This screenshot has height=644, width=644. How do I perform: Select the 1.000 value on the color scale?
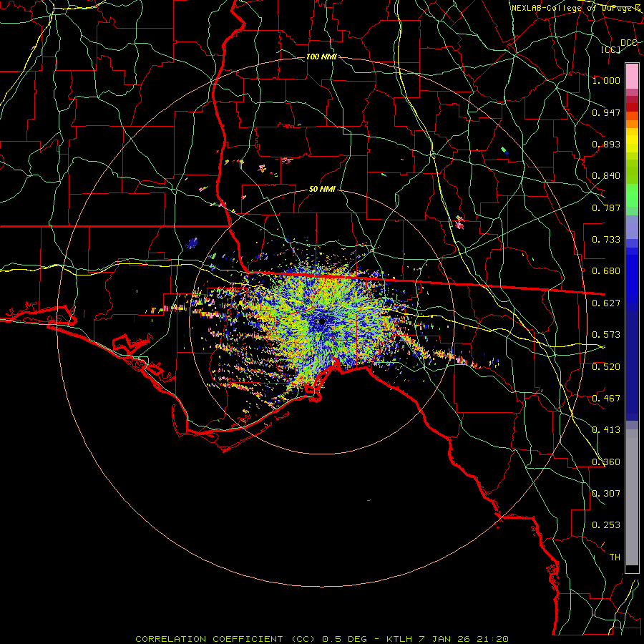point(606,80)
